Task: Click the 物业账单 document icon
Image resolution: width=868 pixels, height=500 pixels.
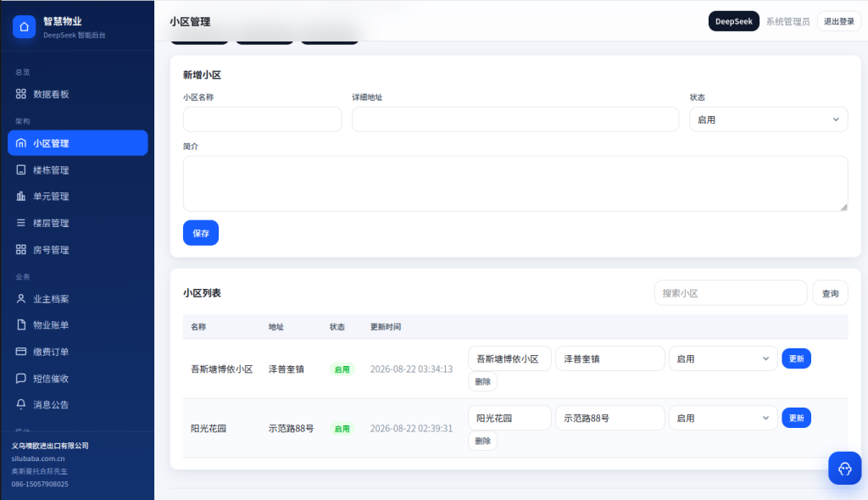Action: [x=21, y=325]
